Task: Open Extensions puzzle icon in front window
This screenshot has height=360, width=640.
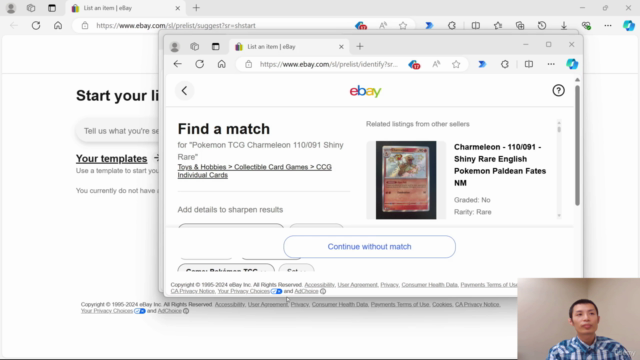Action: click(505, 64)
